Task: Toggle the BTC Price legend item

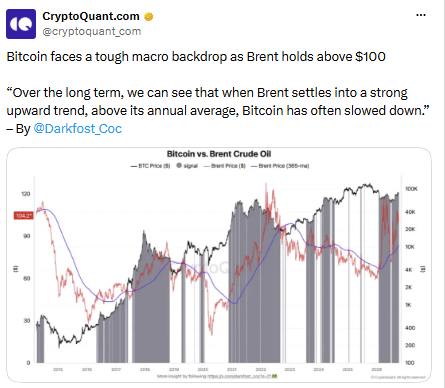Action: coord(150,166)
